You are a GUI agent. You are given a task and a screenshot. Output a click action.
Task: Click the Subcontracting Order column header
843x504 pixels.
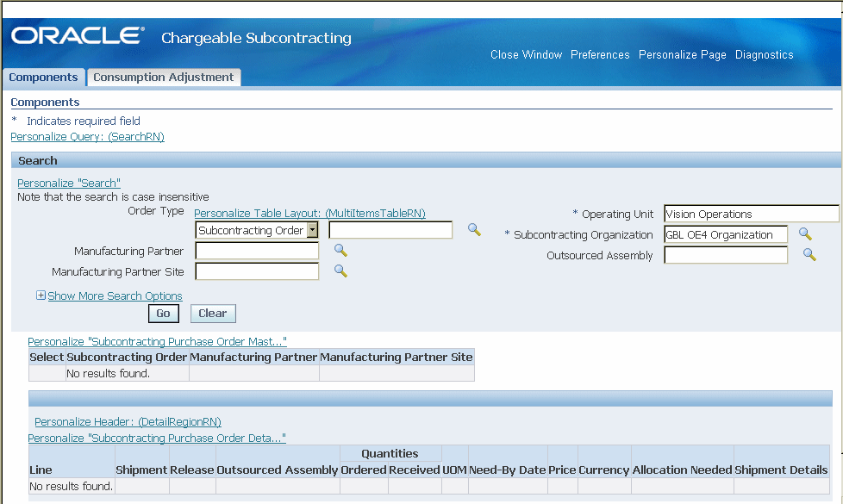coord(127,358)
